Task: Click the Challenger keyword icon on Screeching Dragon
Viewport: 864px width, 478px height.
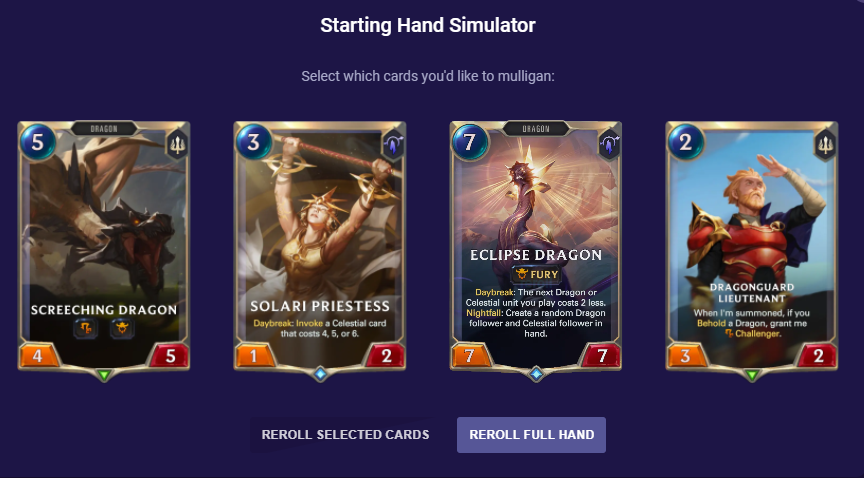Action: coord(85,329)
